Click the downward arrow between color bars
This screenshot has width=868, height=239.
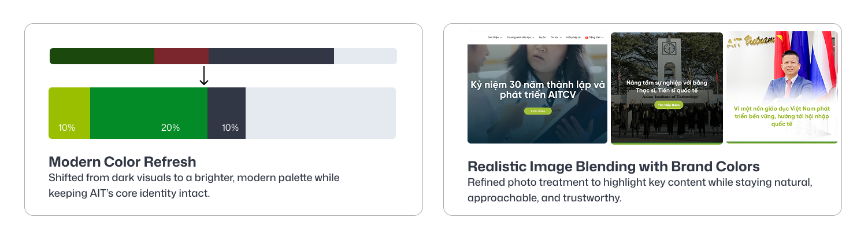pyautogui.click(x=203, y=76)
